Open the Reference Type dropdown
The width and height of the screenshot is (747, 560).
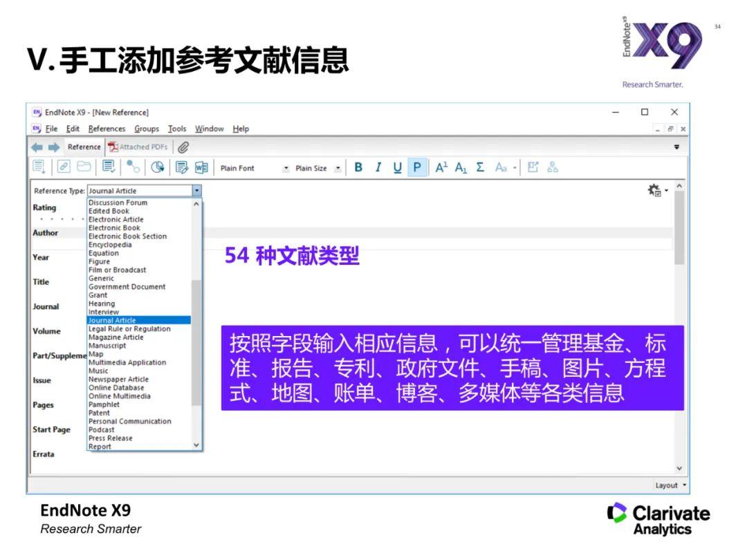pos(196,189)
